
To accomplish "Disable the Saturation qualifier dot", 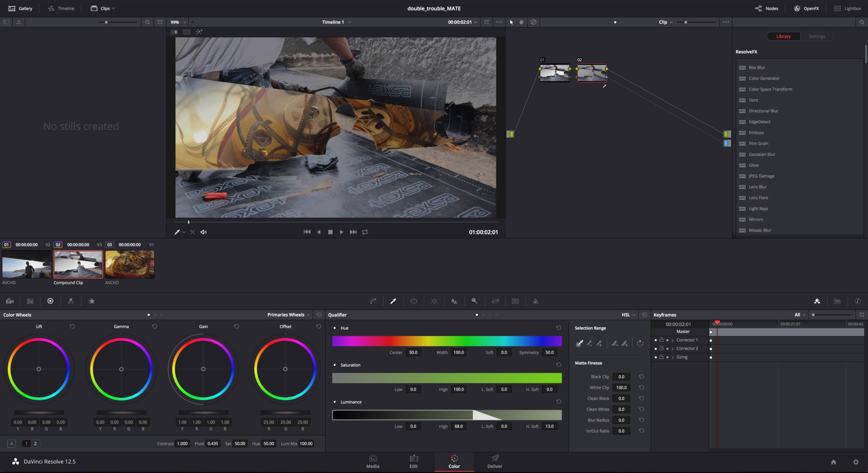I will pos(334,365).
